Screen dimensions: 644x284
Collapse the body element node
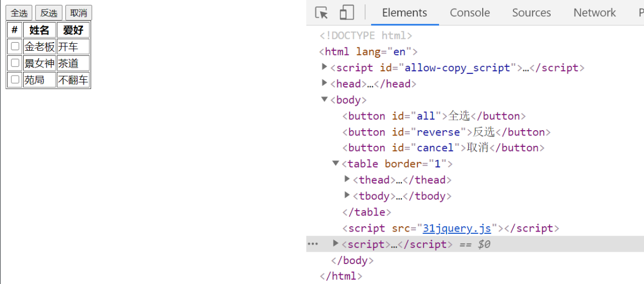(x=325, y=99)
